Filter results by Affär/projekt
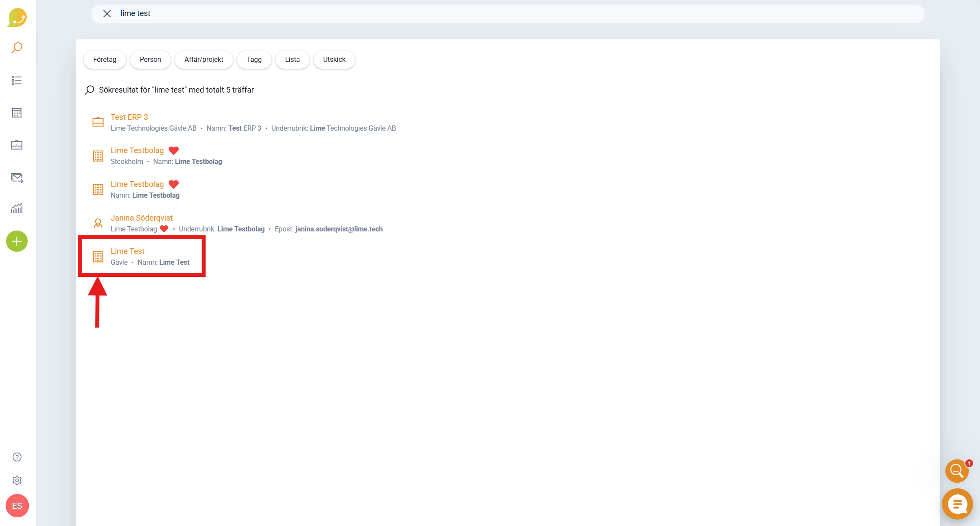980x526 pixels. (x=204, y=60)
